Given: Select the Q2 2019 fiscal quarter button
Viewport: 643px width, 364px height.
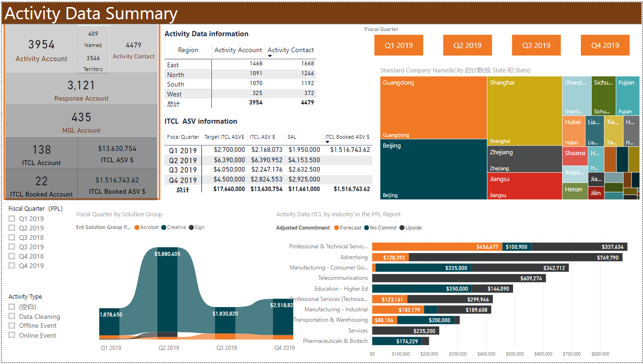Looking at the screenshot, I should [467, 46].
